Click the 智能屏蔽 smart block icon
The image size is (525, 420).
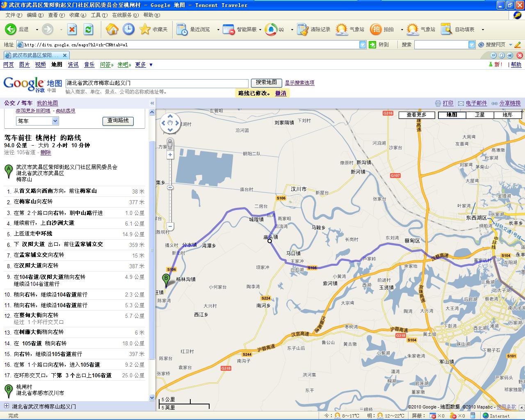(x=228, y=29)
